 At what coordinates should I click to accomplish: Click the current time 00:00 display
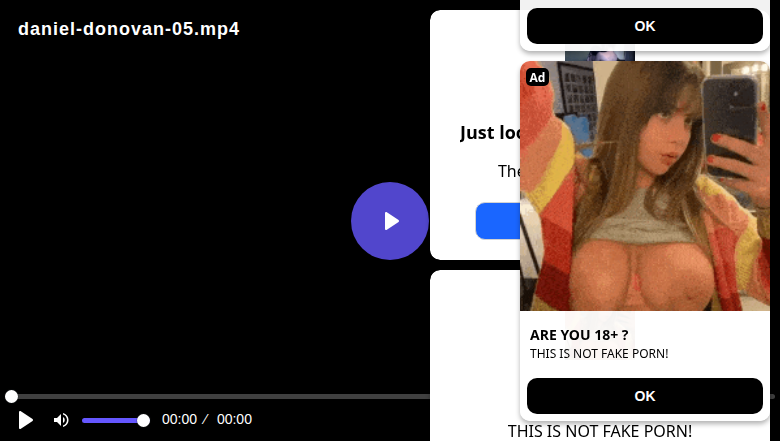click(180, 420)
